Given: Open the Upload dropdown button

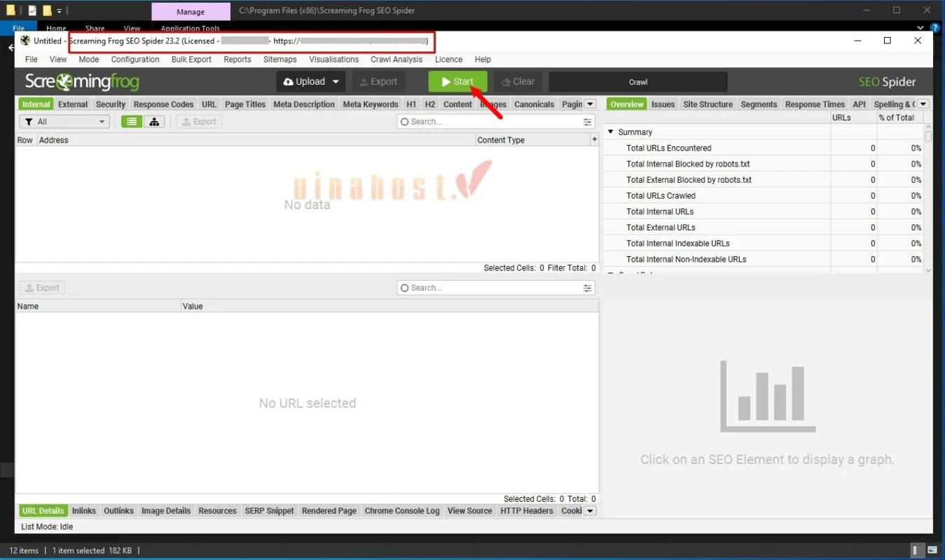Looking at the screenshot, I should coord(310,82).
